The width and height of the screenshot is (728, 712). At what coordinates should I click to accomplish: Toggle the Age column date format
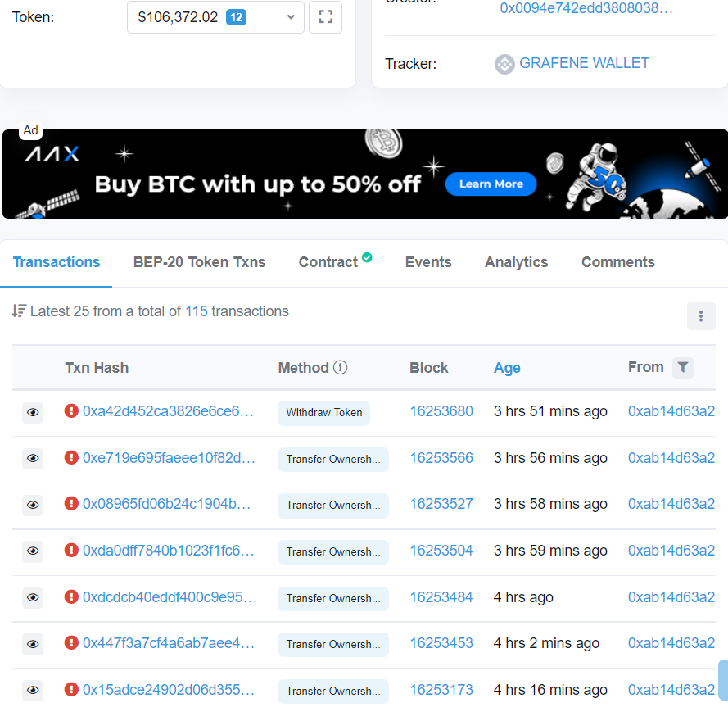tap(507, 368)
